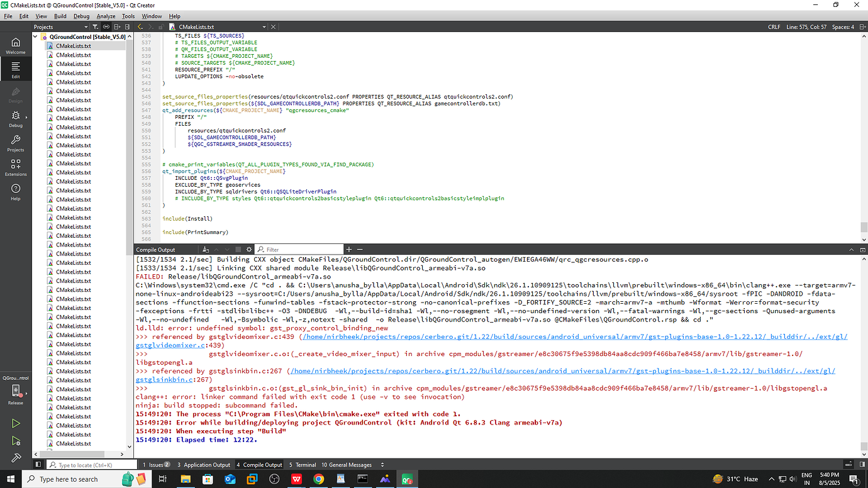Run the QGroundControl project with green play icon
868x488 pixels.
(x=15, y=423)
